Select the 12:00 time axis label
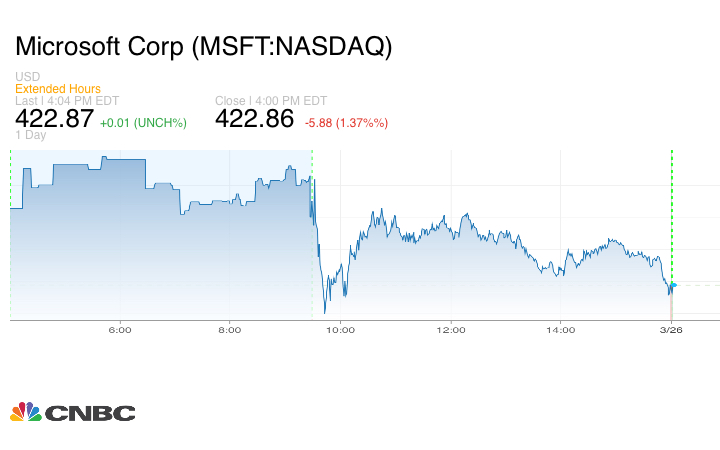Viewport: 720px width, 450px height. [450, 330]
